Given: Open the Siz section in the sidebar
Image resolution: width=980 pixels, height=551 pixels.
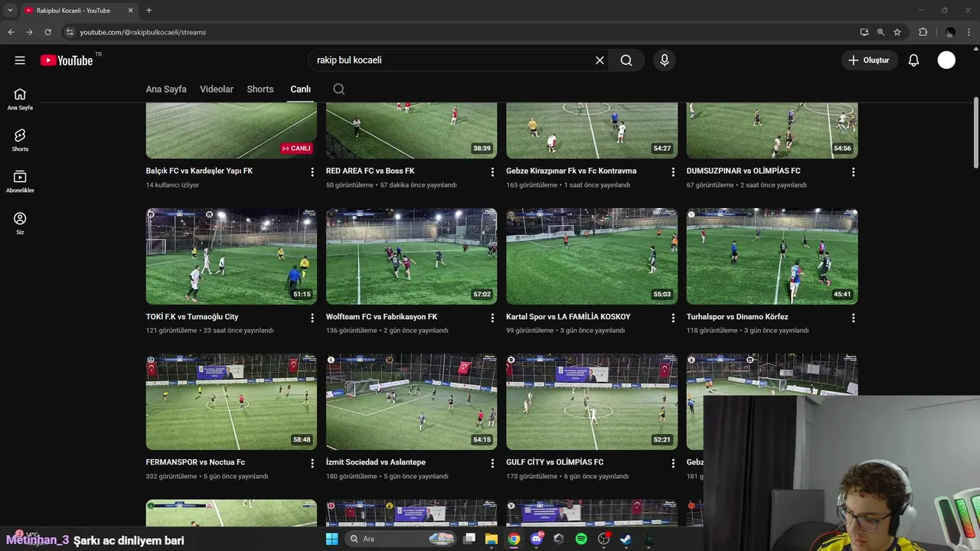Looking at the screenshot, I should tap(20, 223).
